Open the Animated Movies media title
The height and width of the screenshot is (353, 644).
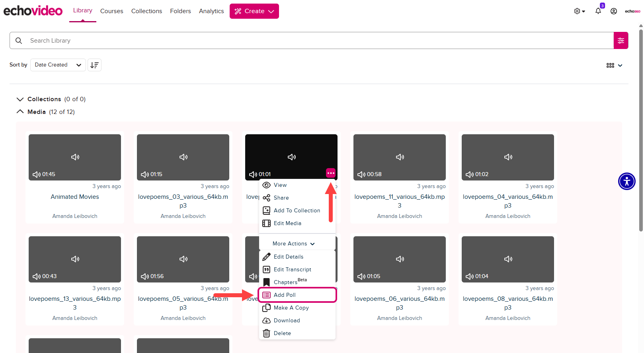(x=75, y=197)
